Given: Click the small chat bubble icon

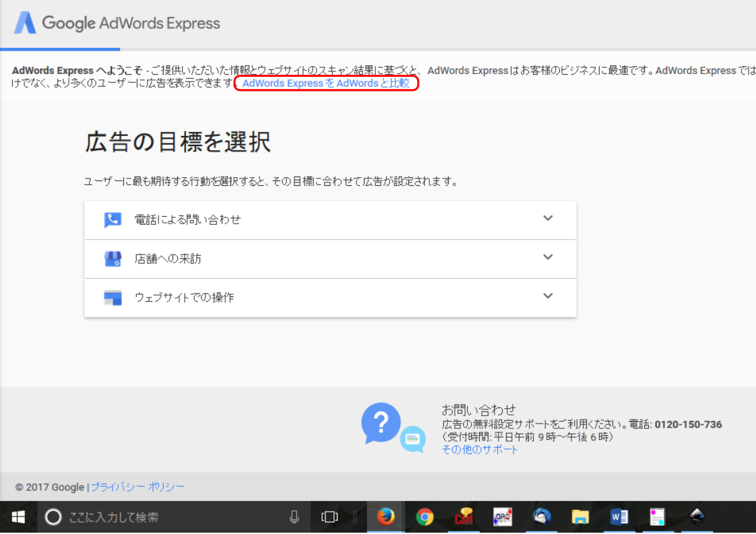Looking at the screenshot, I should pyautogui.click(x=413, y=439).
